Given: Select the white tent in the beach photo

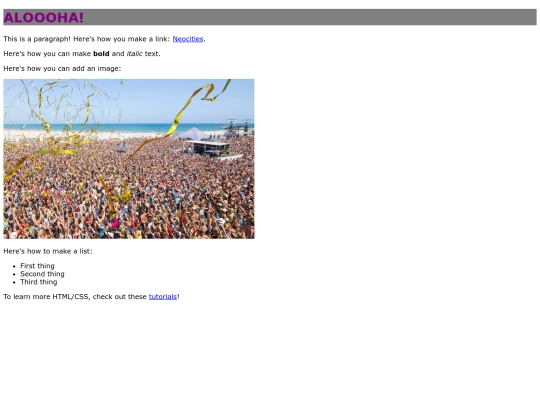Looking at the screenshot, I should [194, 133].
